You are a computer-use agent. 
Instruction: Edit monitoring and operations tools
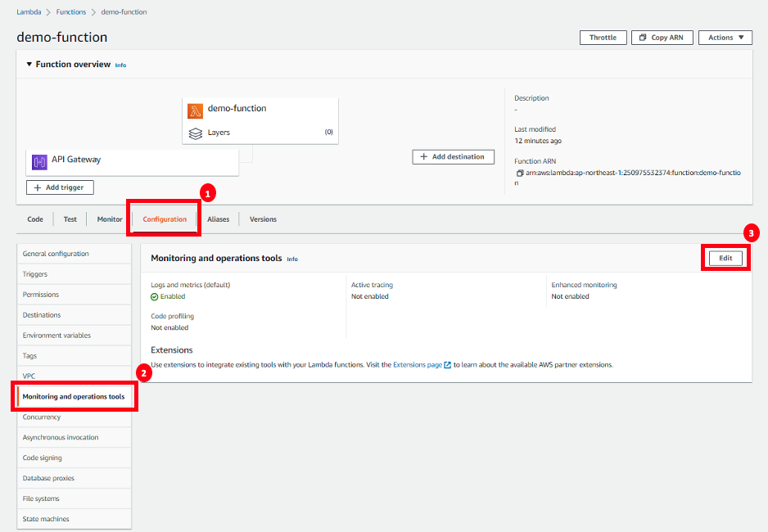tap(725, 259)
